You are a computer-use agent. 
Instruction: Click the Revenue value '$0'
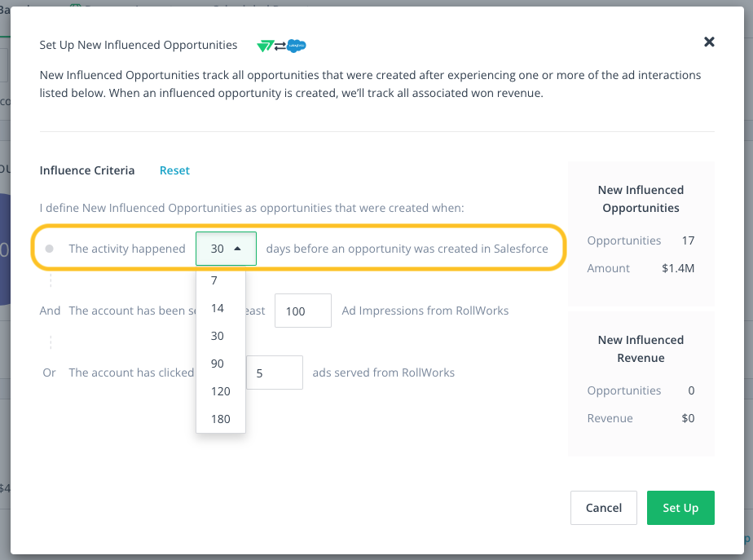(x=688, y=418)
